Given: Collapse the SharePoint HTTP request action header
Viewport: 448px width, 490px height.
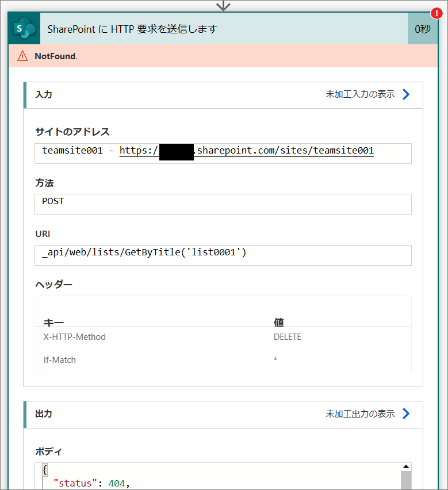Looking at the screenshot, I should click(x=224, y=28).
